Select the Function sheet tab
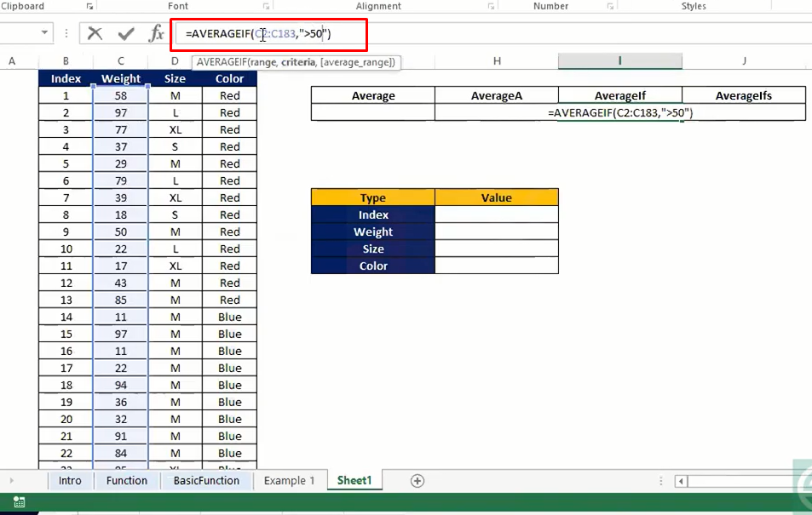 [x=127, y=480]
